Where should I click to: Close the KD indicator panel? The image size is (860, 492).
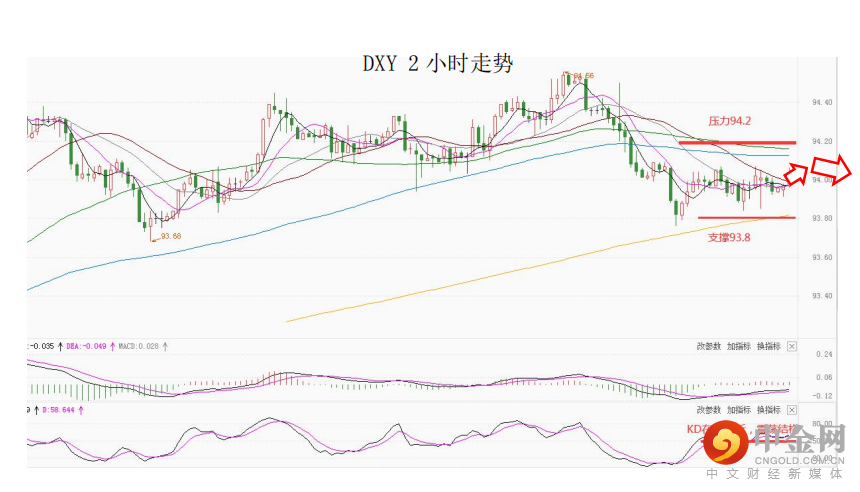pyautogui.click(x=791, y=410)
